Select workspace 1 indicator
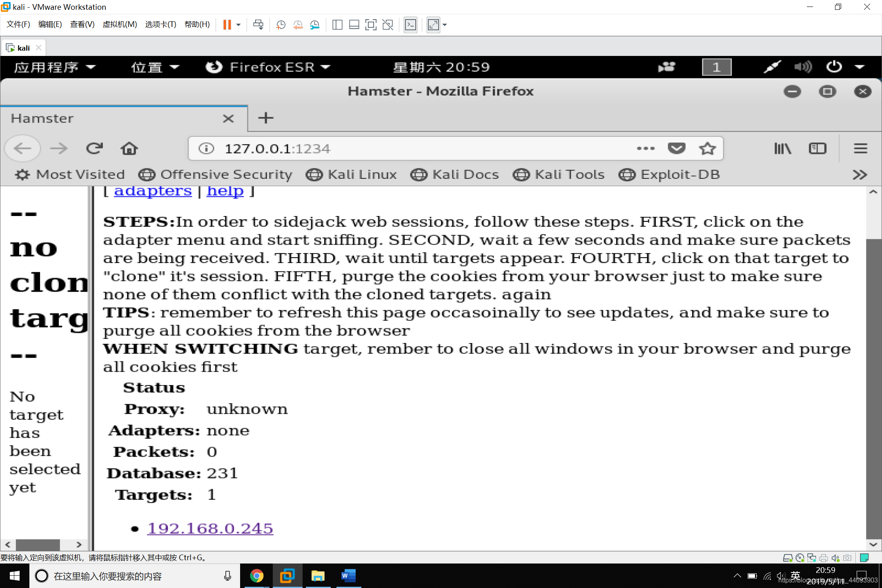The width and height of the screenshot is (882, 588). (x=717, y=67)
